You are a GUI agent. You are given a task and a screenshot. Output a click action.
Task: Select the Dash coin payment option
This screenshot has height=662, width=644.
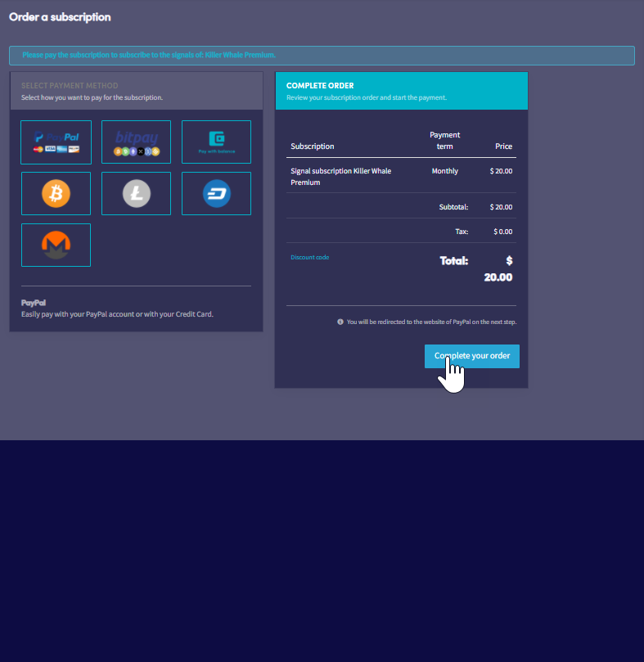click(x=216, y=194)
